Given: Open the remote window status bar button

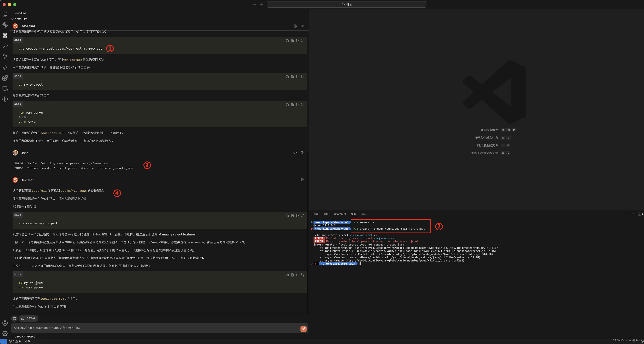Looking at the screenshot, I should pyautogui.click(x=4, y=341).
